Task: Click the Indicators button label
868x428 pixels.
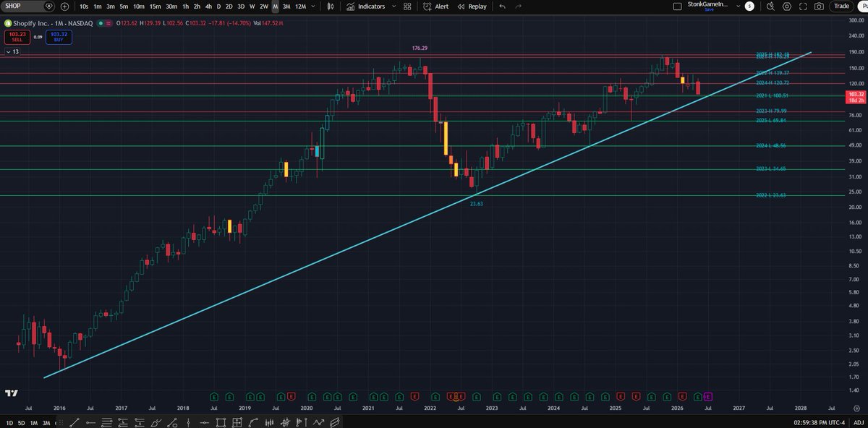Action: pos(372,6)
